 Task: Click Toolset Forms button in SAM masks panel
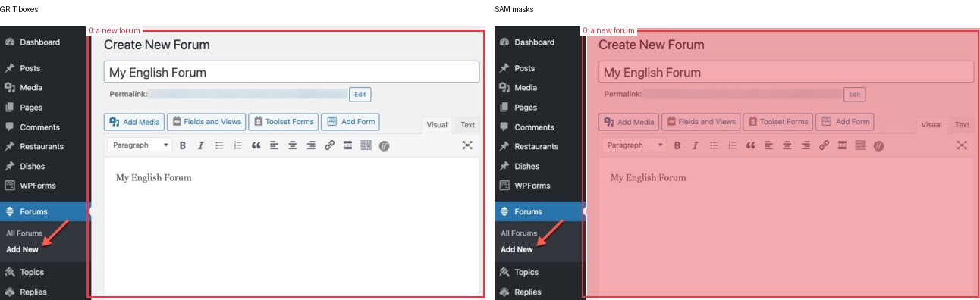(x=777, y=122)
